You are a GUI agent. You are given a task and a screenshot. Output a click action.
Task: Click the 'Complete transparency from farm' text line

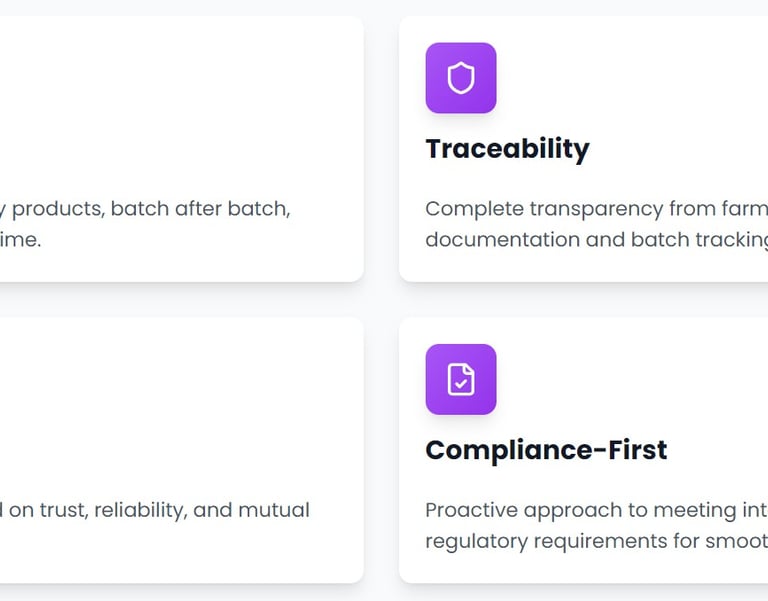(596, 209)
